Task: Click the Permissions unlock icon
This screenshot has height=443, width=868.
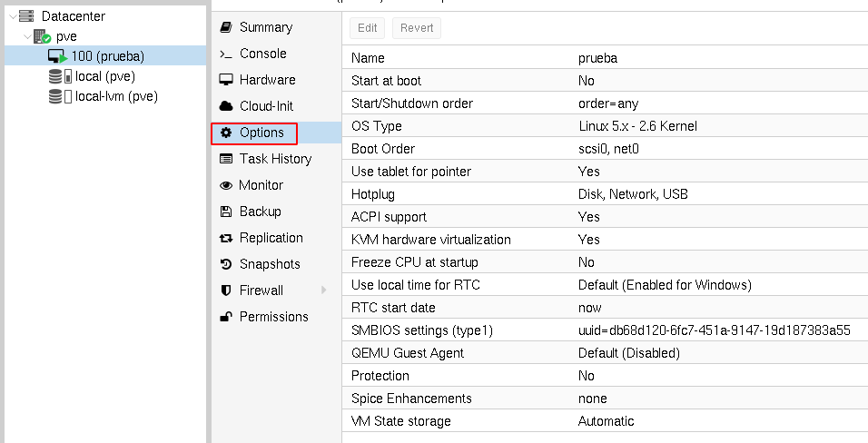Action: tap(226, 317)
